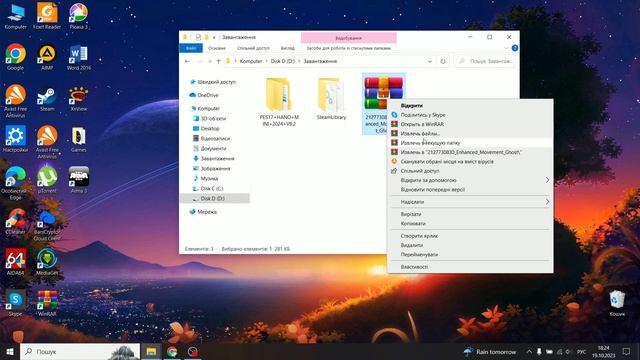This screenshot has height=360, width=640.
Task: Launch Arma 3 desktop shortcut
Action: click(x=78, y=180)
